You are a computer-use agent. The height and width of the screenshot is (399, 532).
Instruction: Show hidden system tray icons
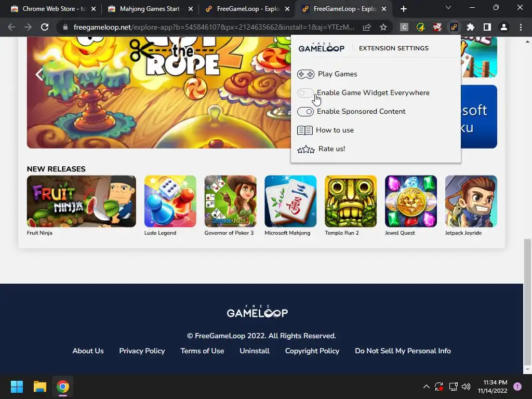pyautogui.click(x=427, y=387)
